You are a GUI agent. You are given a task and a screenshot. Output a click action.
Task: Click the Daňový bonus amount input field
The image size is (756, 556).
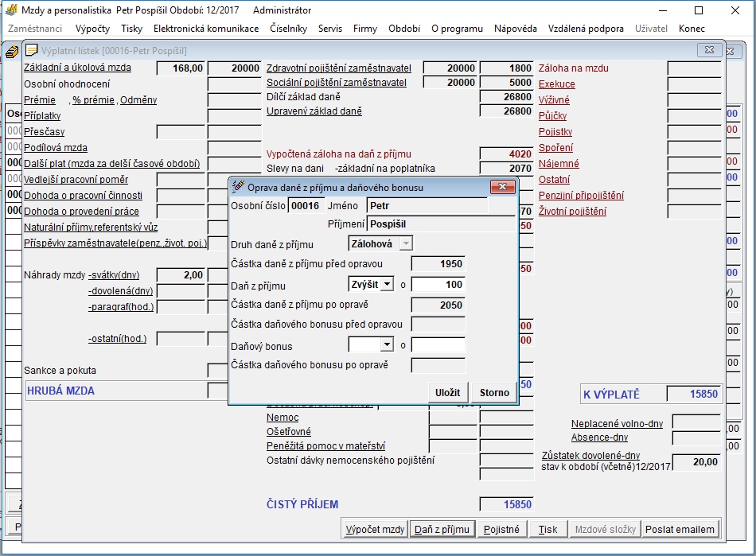click(438, 344)
